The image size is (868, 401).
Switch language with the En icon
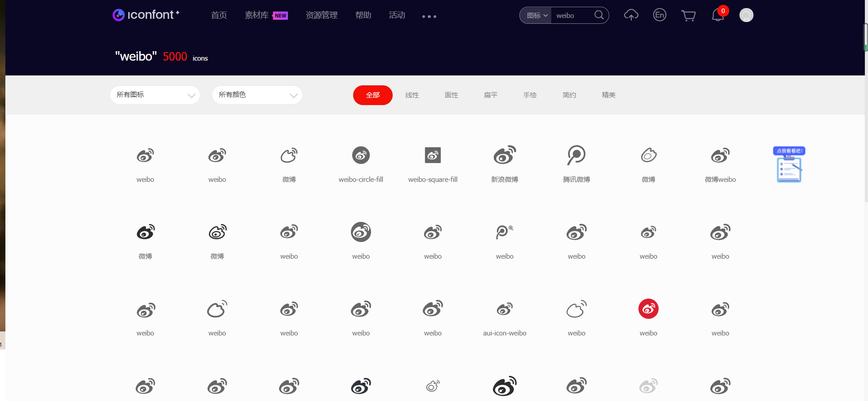[660, 15]
